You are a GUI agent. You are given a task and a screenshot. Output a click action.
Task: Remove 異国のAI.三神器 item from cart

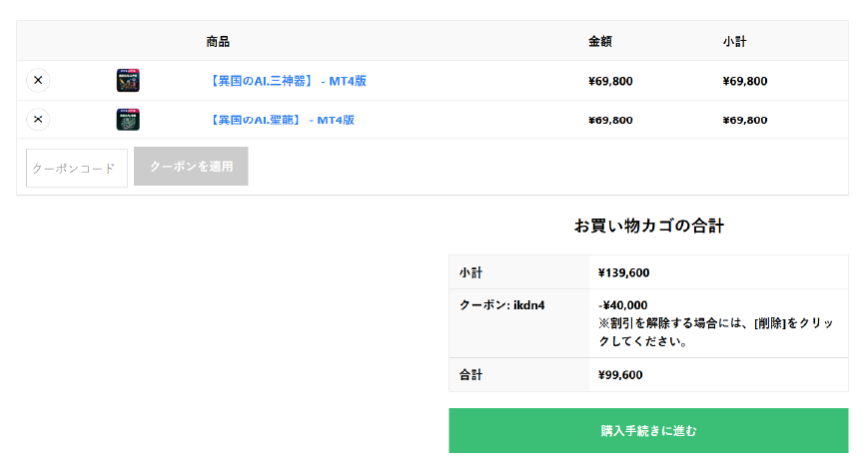click(38, 80)
